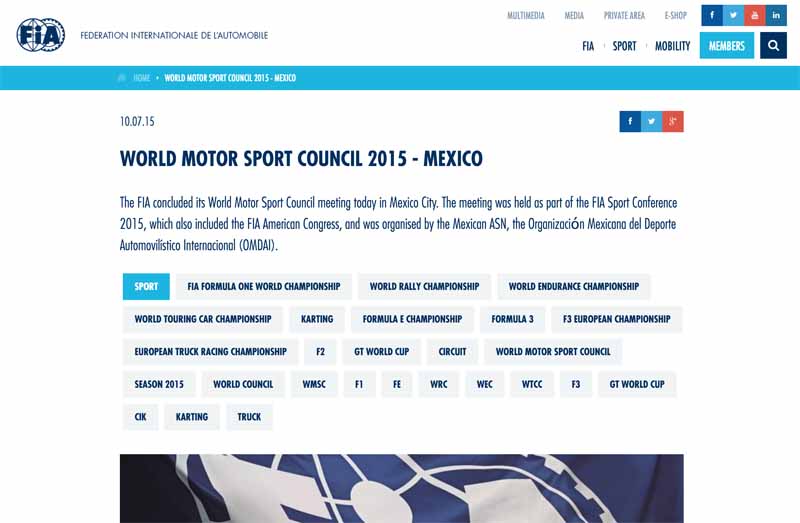Select the World Council tag

[243, 384]
